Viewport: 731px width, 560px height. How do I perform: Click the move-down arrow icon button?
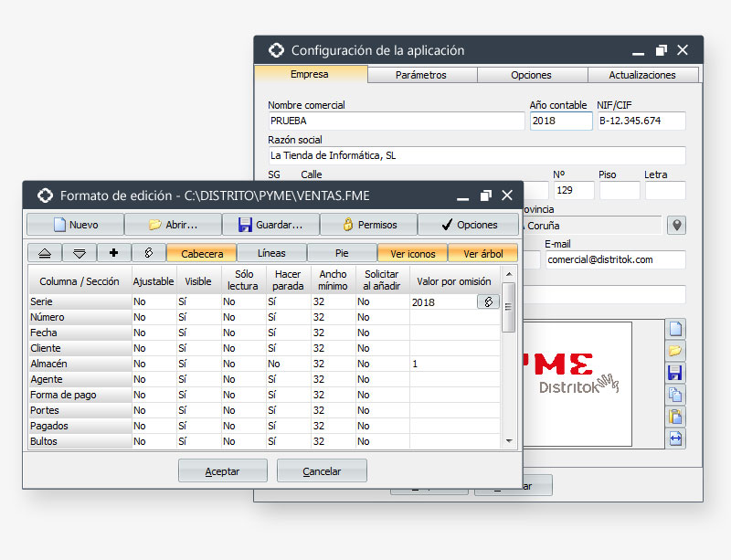79,253
